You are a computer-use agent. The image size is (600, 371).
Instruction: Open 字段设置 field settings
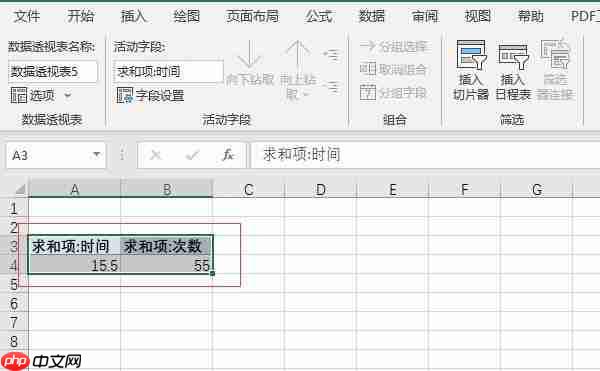pos(150,95)
